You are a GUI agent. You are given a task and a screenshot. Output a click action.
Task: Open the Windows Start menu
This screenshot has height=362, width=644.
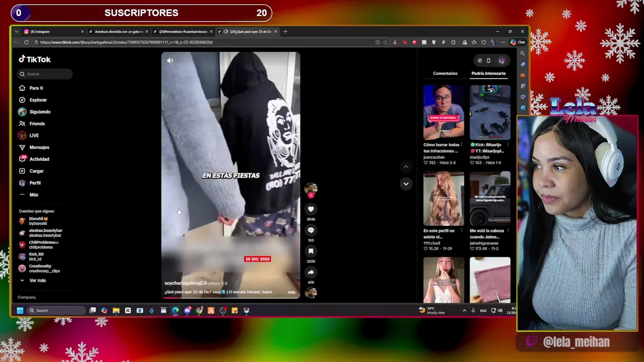coord(20,311)
